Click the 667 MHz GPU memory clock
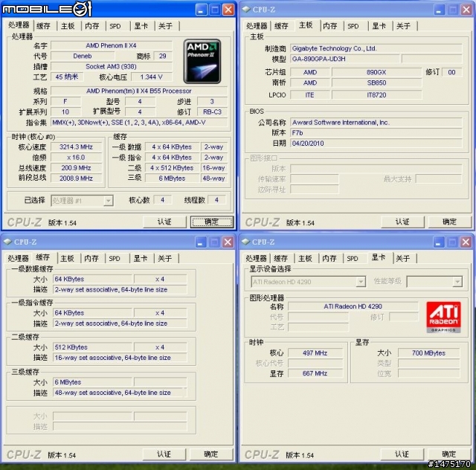 (315, 373)
